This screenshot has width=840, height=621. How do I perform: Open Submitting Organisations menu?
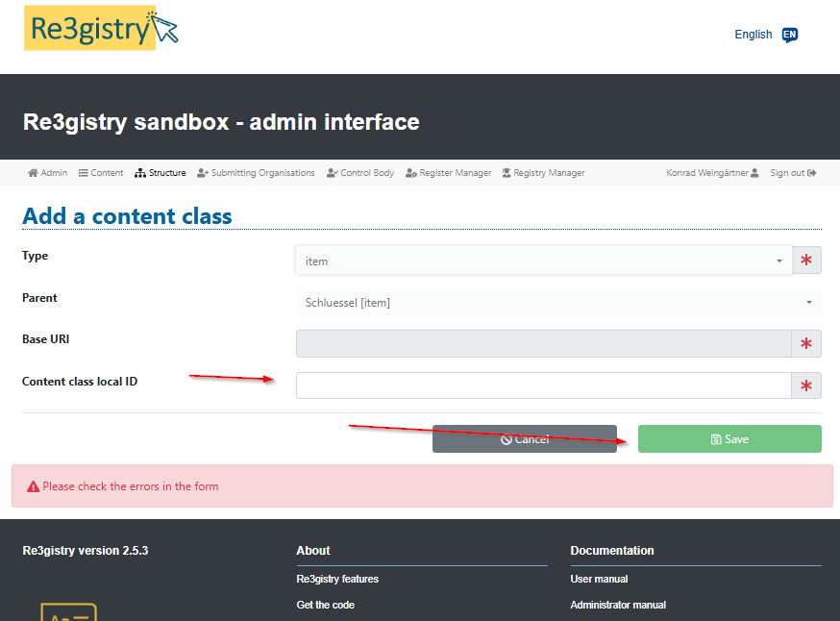coord(256,173)
